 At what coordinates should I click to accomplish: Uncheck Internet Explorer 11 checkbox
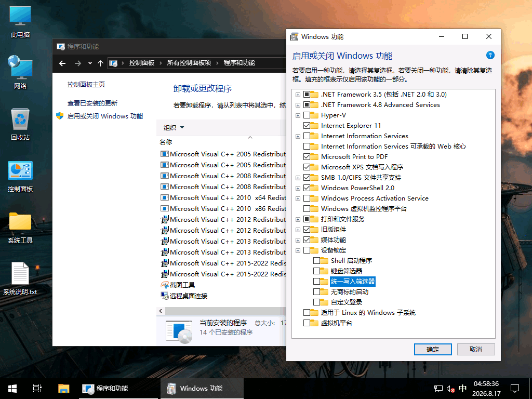(307, 126)
